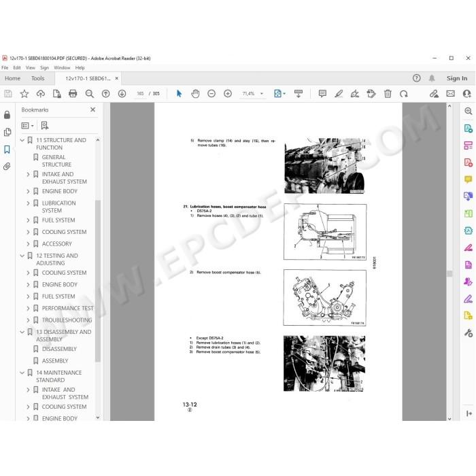Image resolution: width=476 pixels, height=476 pixels.
Task: Click the bookmarks panel scrollbar
Action: tap(97, 281)
